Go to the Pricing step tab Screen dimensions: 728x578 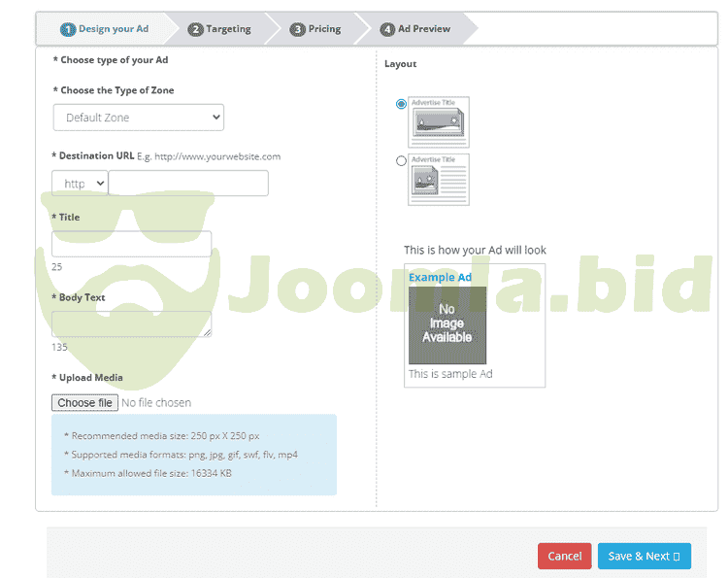coord(316,29)
